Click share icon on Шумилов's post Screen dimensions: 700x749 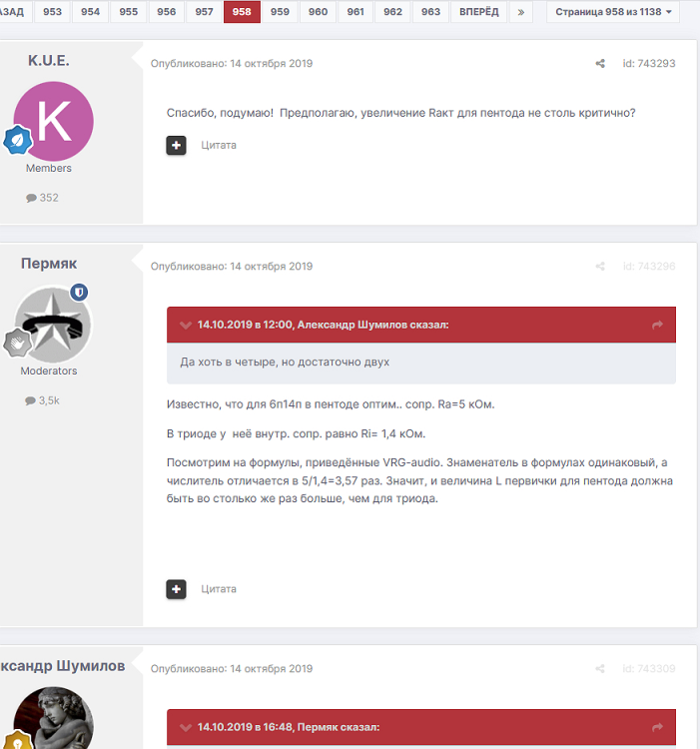(600, 669)
